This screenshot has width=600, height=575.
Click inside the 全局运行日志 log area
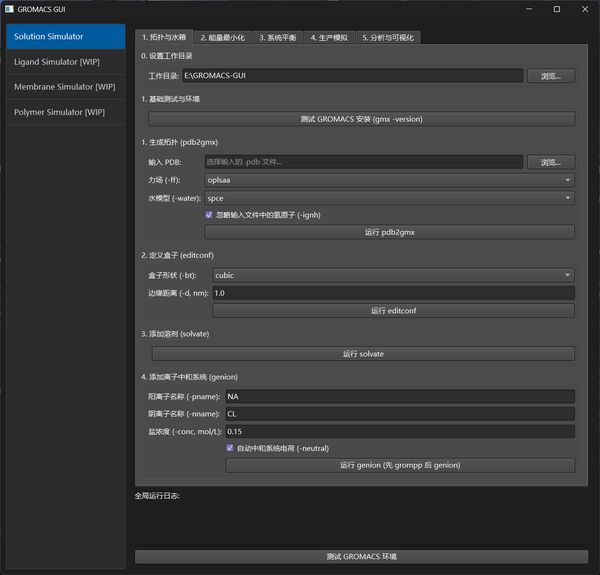pos(361,525)
